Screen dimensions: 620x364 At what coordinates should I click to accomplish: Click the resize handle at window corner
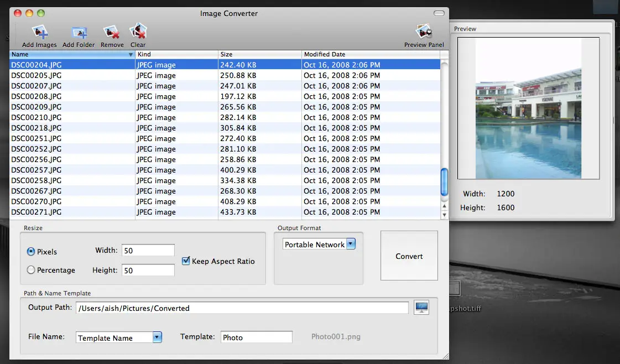click(445, 356)
